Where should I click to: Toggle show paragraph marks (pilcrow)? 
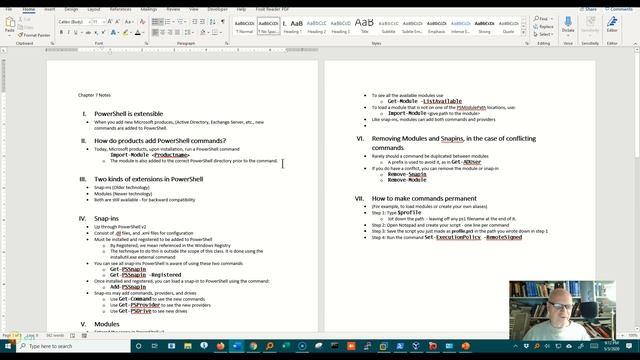[x=222, y=22]
